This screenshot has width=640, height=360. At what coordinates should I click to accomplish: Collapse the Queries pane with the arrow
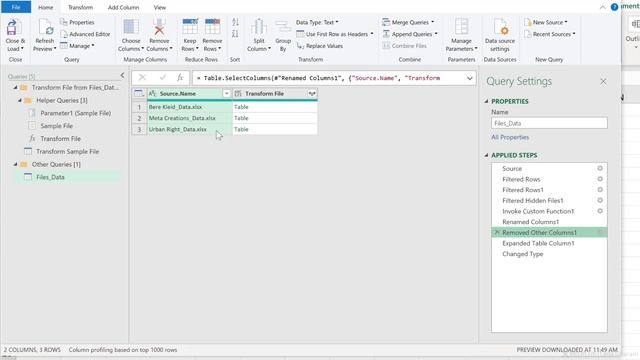coord(122,76)
